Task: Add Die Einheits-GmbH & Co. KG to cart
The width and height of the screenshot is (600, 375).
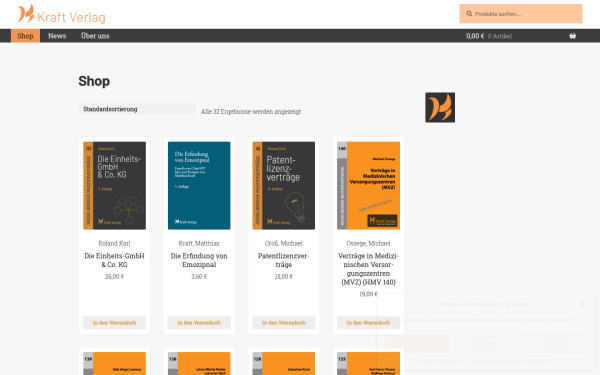Action: coord(114,323)
